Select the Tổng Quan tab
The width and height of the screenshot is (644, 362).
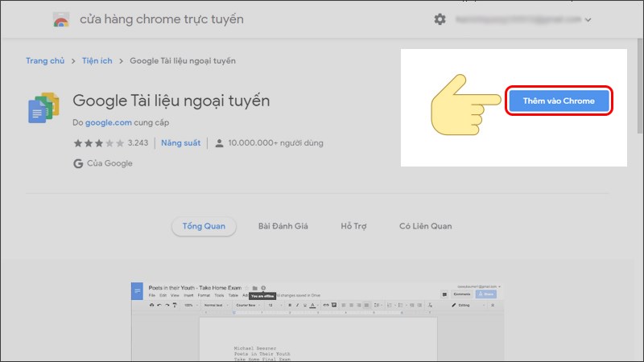(x=204, y=226)
